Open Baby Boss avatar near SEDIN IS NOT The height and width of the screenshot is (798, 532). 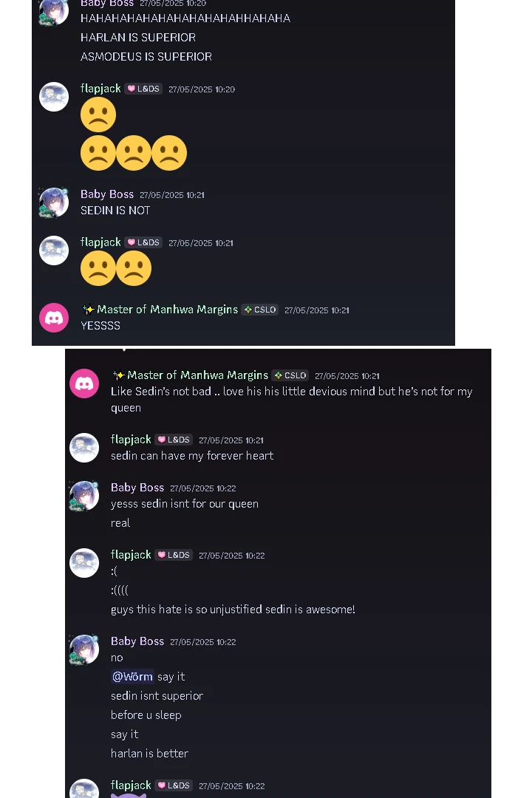54,202
